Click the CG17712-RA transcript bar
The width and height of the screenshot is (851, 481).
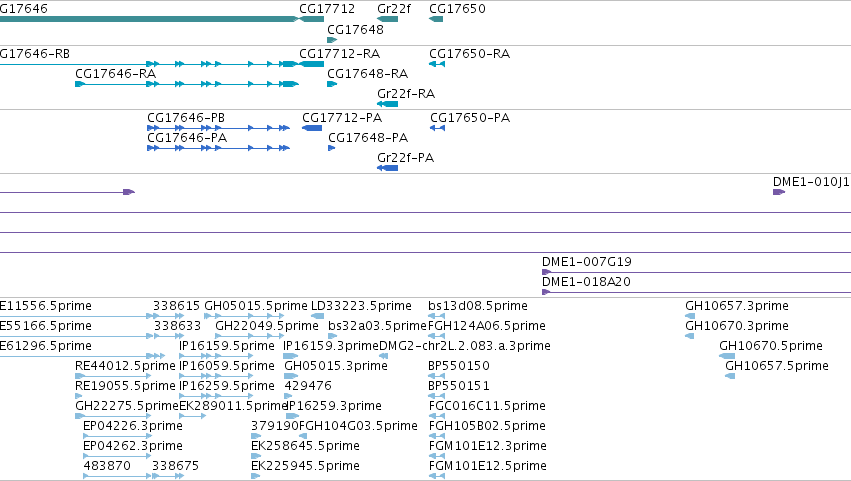(312, 64)
